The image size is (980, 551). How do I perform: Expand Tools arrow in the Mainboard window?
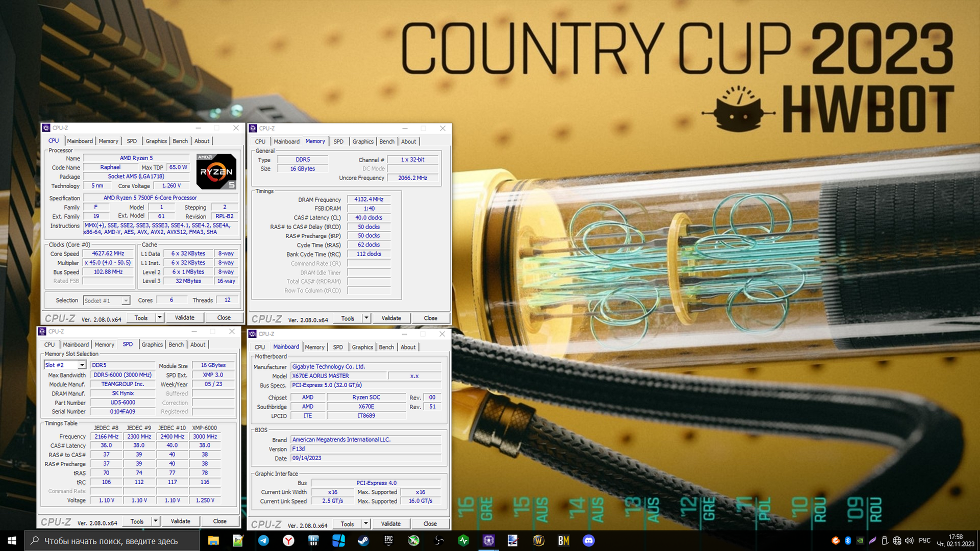tap(365, 523)
